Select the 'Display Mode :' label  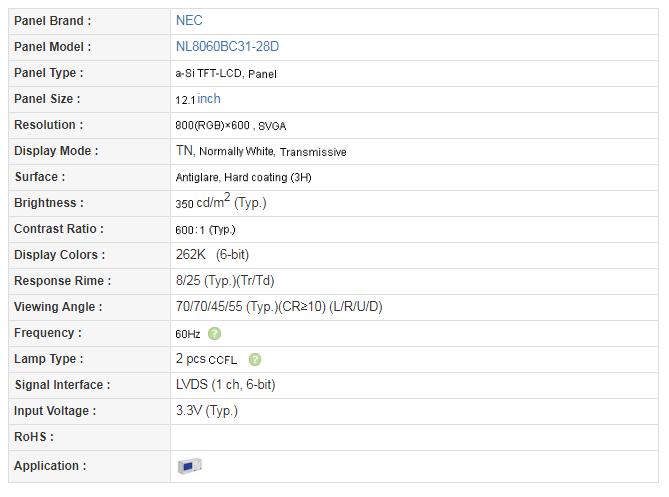tap(56, 151)
